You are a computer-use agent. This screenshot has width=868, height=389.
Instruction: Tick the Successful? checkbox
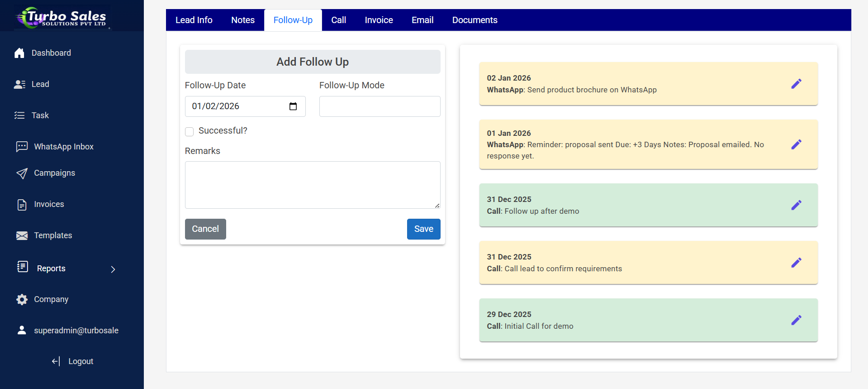190,131
